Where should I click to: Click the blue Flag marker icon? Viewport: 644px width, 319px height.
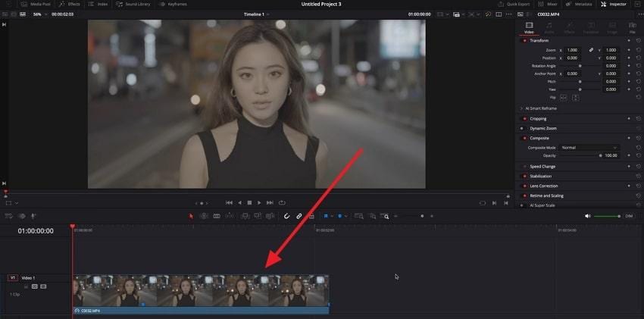325,216
